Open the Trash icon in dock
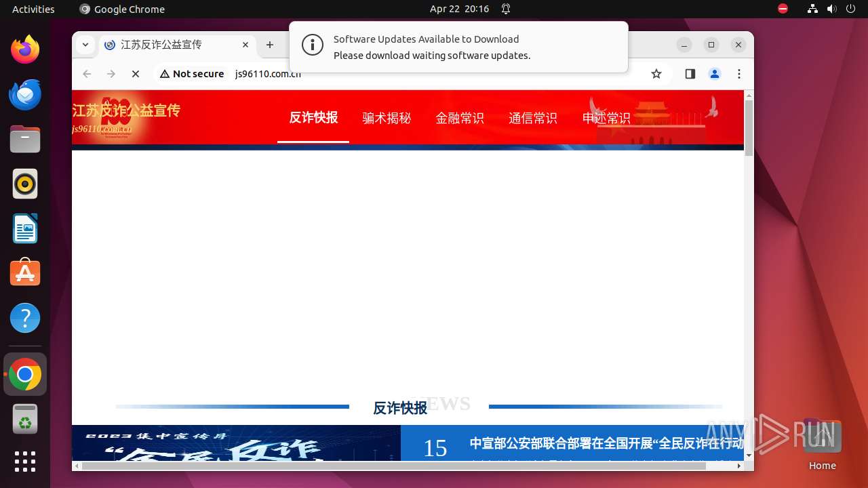 pyautogui.click(x=25, y=419)
